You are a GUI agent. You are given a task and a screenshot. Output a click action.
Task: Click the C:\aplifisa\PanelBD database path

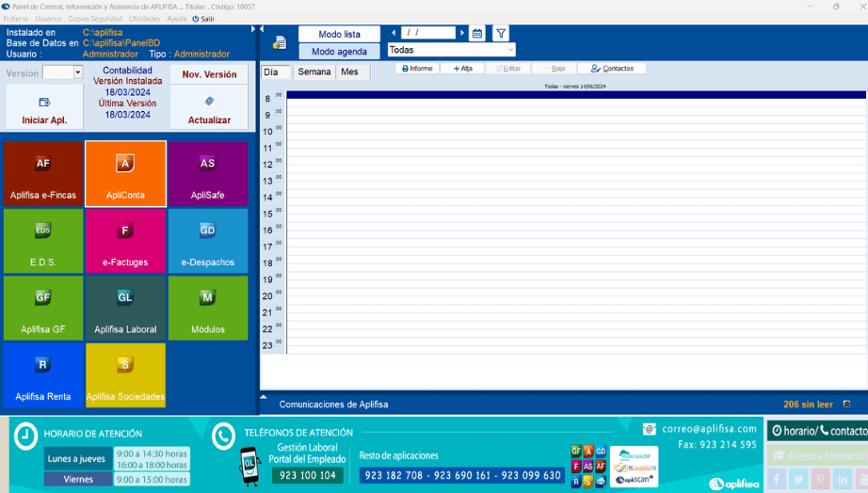(x=121, y=43)
